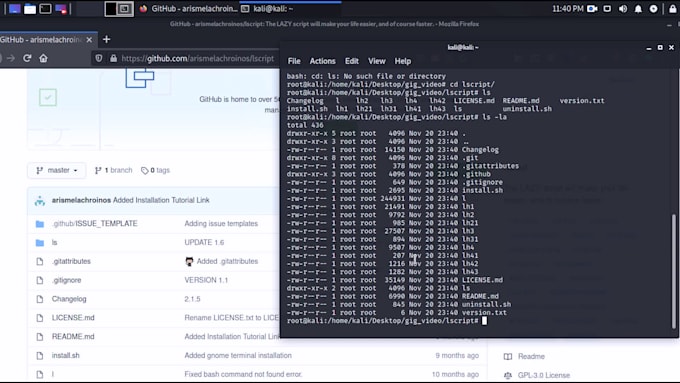Launch terminal emulator from top panel
Viewport: 680px width, 383px height.
coord(46,9)
